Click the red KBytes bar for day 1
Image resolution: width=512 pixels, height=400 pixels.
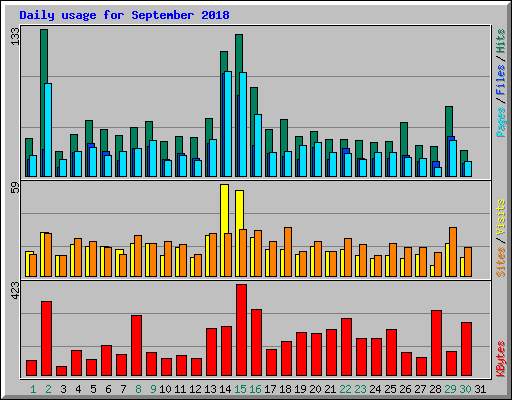(31, 368)
